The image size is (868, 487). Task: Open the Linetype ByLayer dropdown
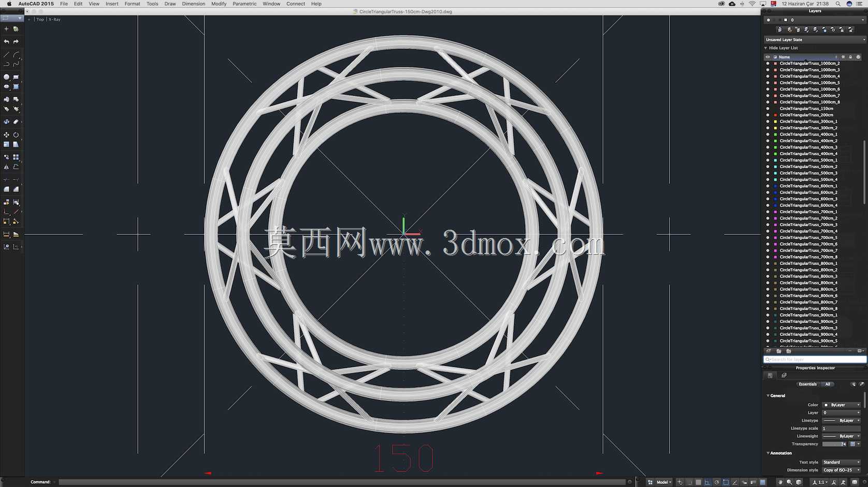pos(842,421)
